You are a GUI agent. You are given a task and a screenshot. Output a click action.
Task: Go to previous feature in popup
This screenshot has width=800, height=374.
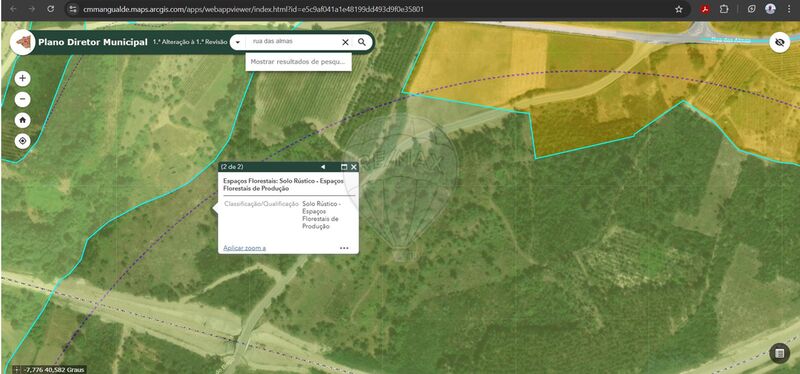tap(323, 167)
